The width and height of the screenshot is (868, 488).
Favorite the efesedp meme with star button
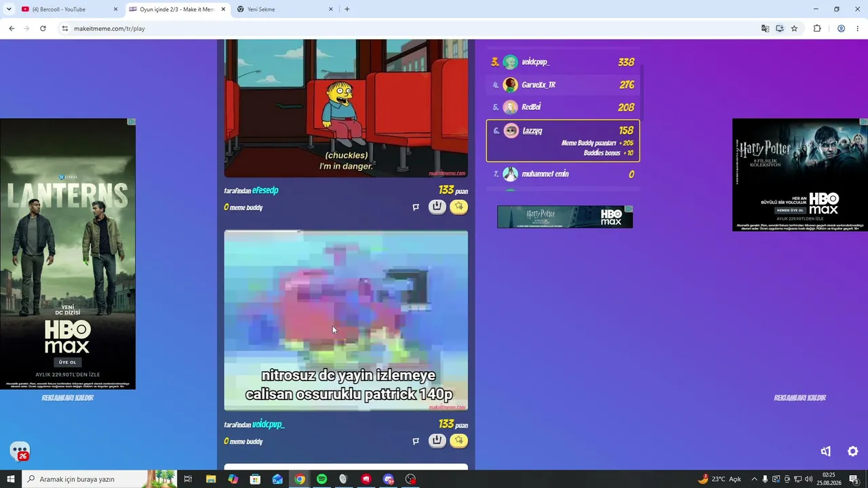click(x=459, y=207)
